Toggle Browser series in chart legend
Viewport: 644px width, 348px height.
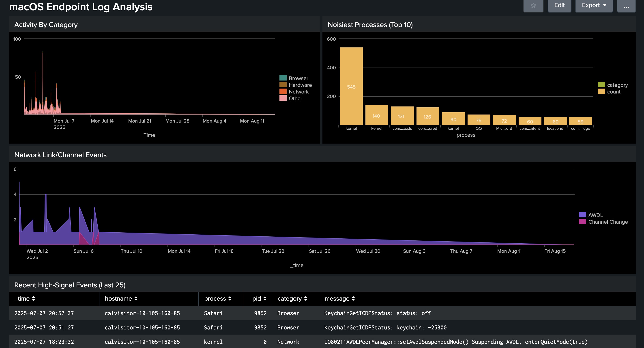pyautogui.click(x=298, y=78)
